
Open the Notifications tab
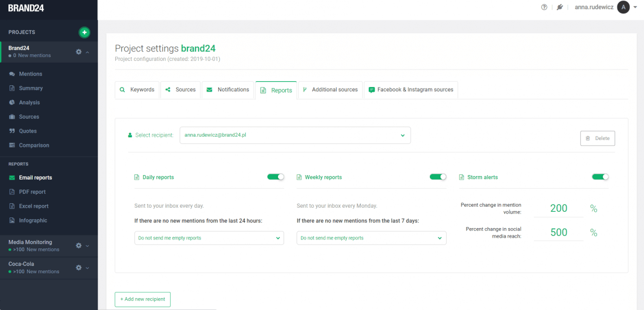coord(228,90)
